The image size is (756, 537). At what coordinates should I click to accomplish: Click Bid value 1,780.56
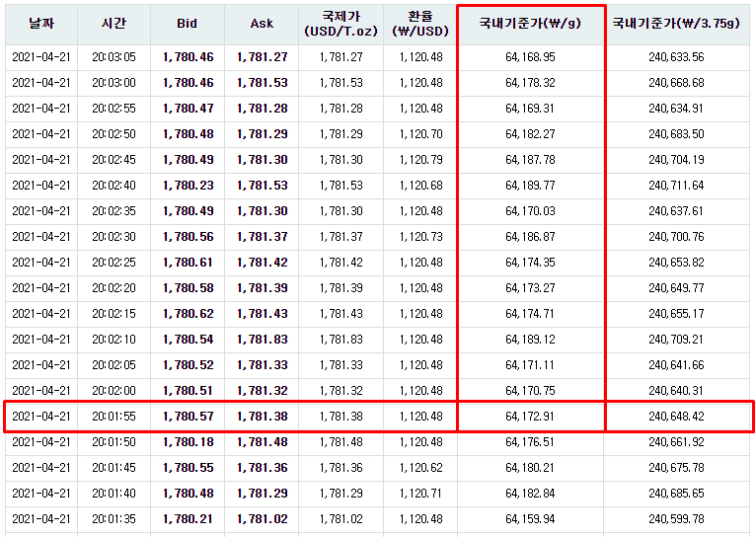click(189, 237)
